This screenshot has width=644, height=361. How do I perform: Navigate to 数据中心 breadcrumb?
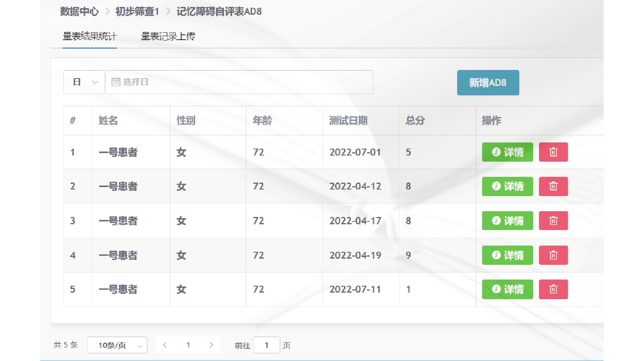point(79,11)
